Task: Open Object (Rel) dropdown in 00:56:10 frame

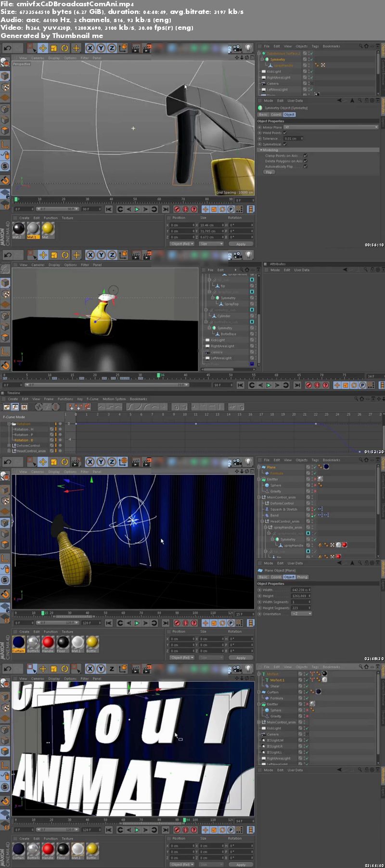Action: click(182, 244)
